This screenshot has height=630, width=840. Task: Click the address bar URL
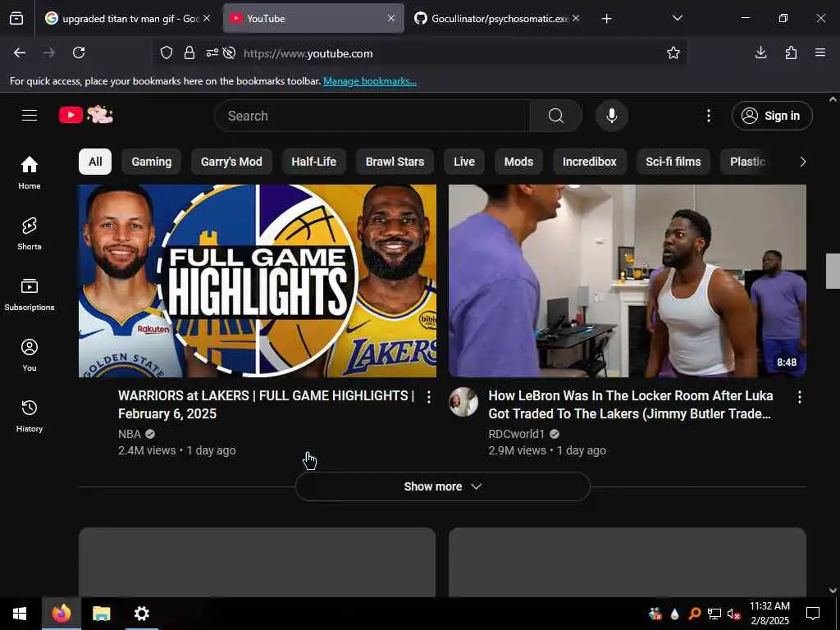(x=308, y=53)
